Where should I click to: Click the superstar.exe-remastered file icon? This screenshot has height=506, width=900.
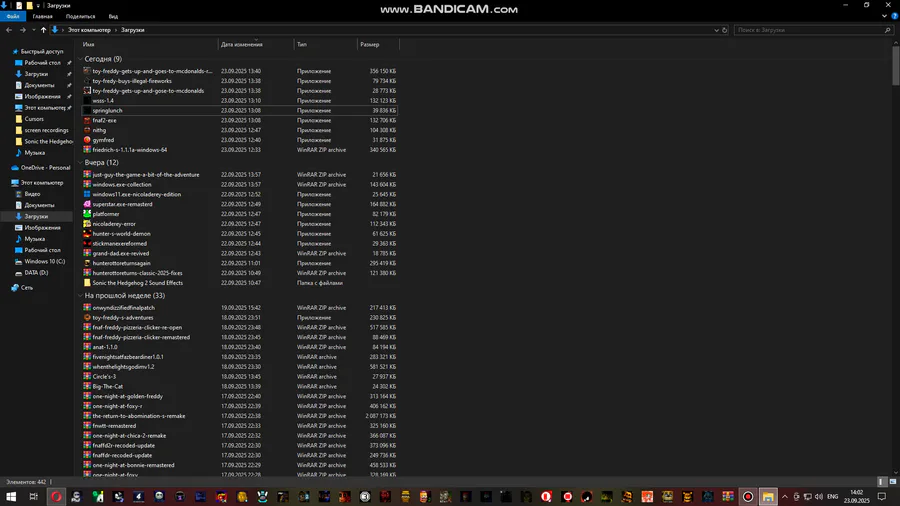(87, 204)
